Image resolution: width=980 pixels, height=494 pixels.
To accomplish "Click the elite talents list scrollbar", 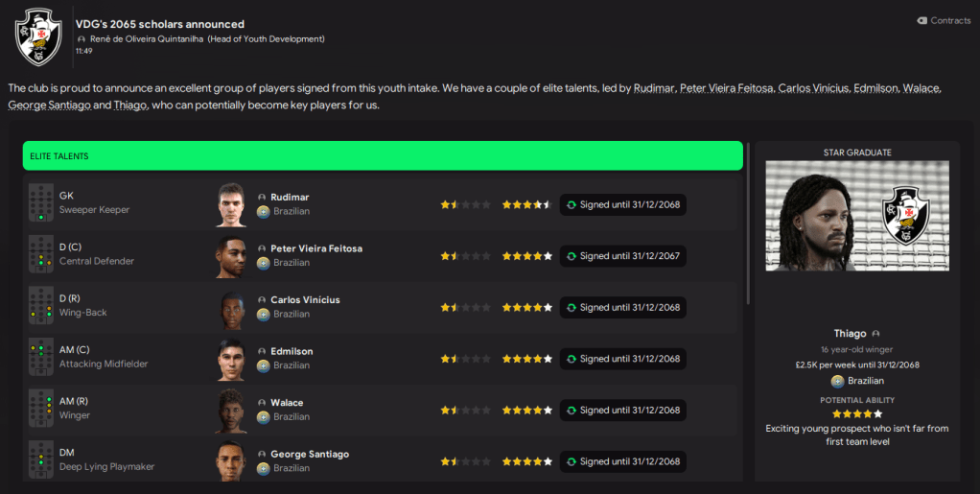I will tap(747, 240).
